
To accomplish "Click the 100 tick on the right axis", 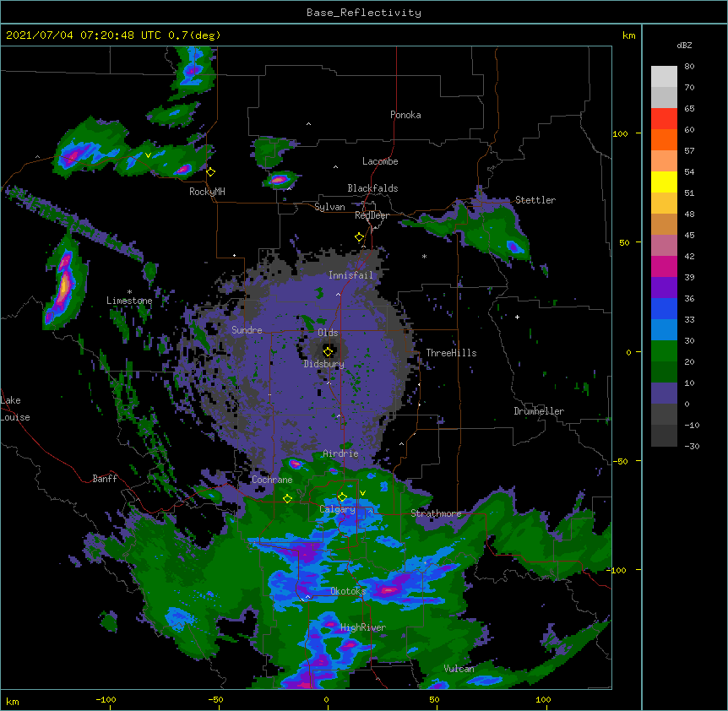I will 620,133.
